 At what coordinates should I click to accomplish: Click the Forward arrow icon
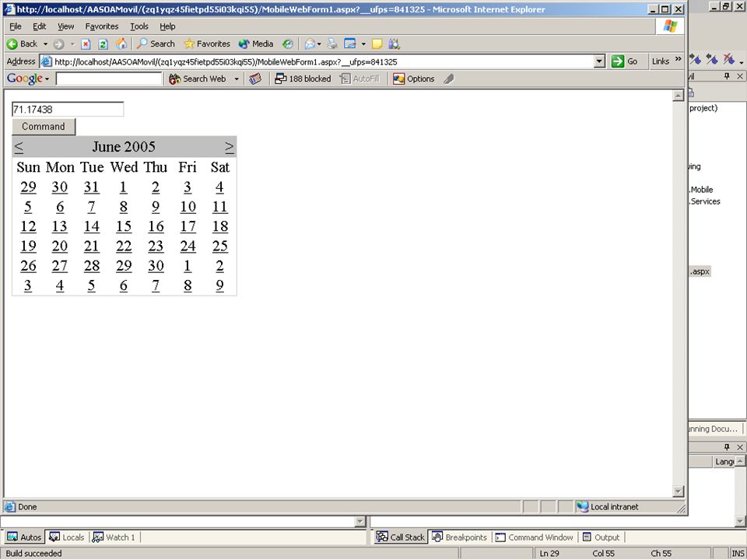coord(58,44)
